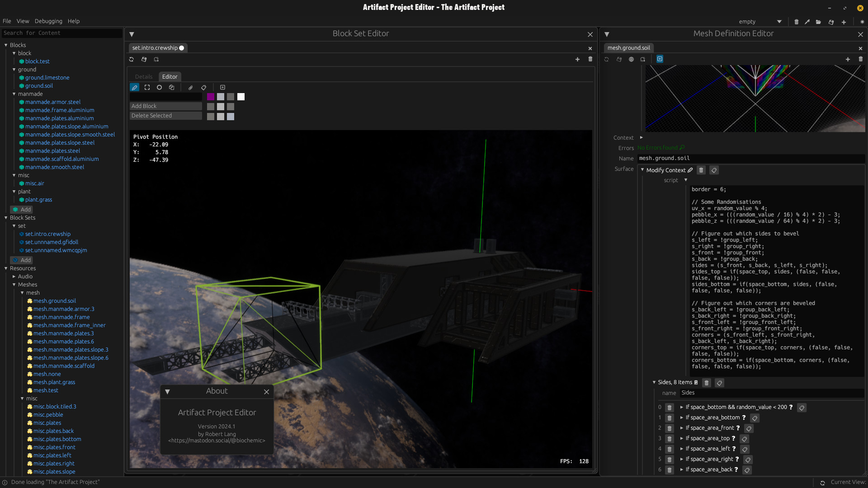
Task: Open a file with the folder icon top right
Action: [818, 22]
